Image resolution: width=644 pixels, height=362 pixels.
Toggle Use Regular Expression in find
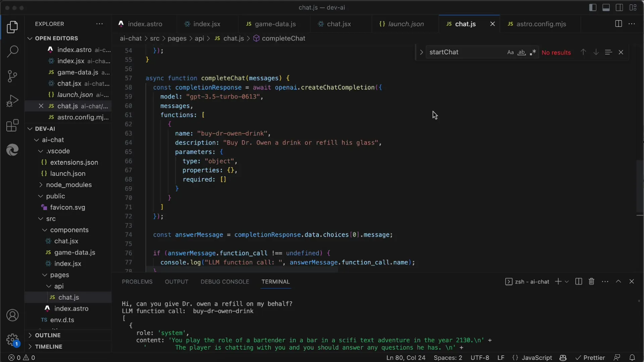[533, 52]
